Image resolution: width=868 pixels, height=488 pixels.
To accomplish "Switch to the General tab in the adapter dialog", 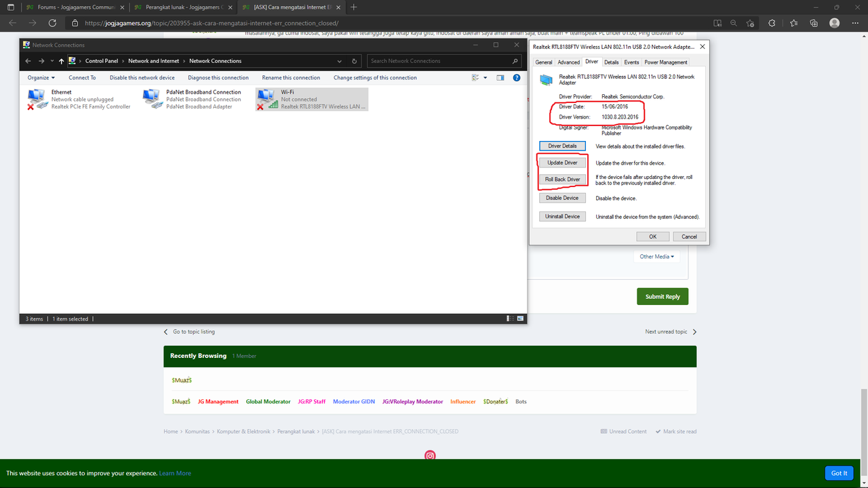I will 544,62.
